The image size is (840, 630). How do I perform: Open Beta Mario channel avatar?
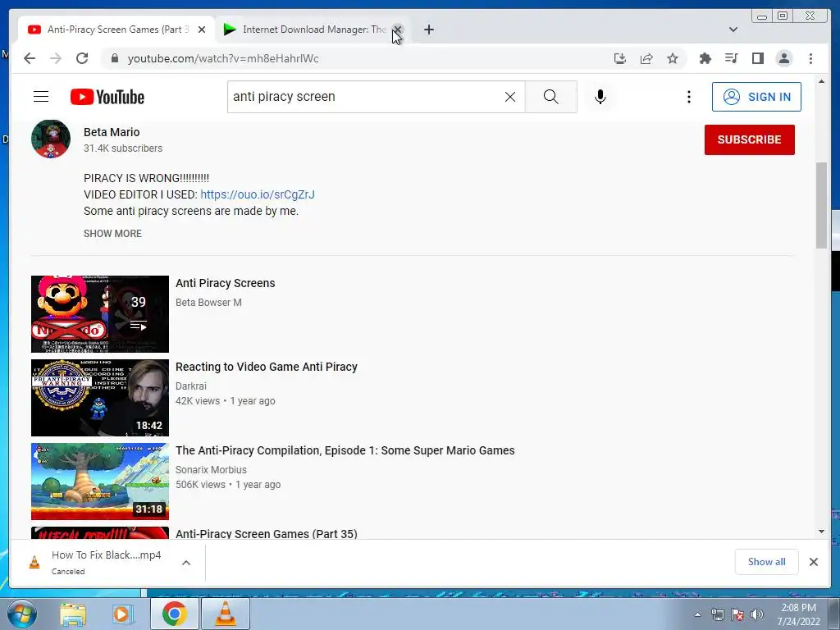click(51, 139)
